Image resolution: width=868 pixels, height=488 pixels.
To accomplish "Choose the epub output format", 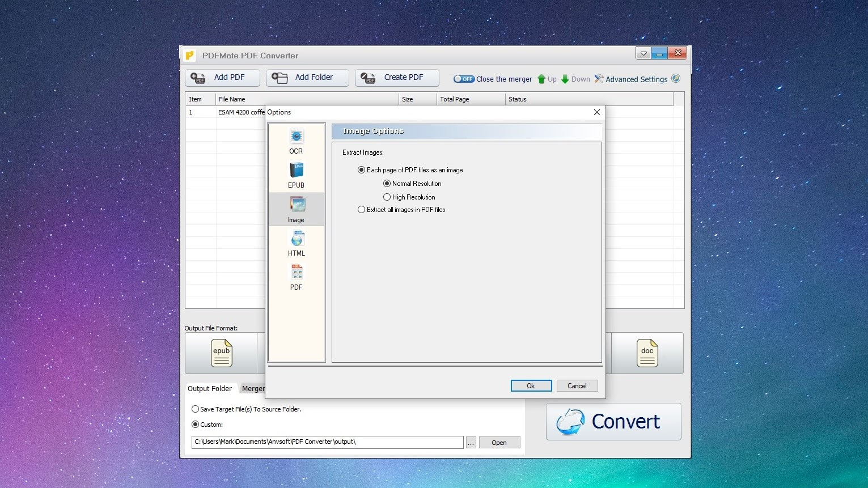I will (222, 353).
